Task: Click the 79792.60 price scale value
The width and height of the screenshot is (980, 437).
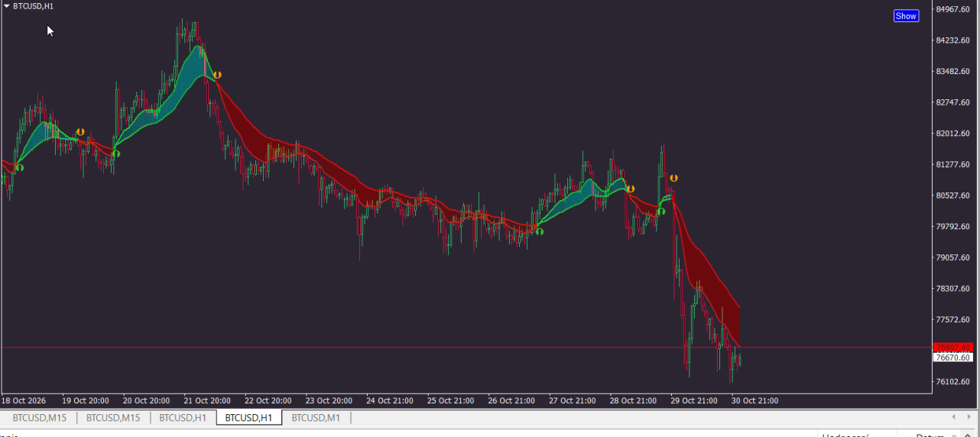Action: (x=953, y=227)
